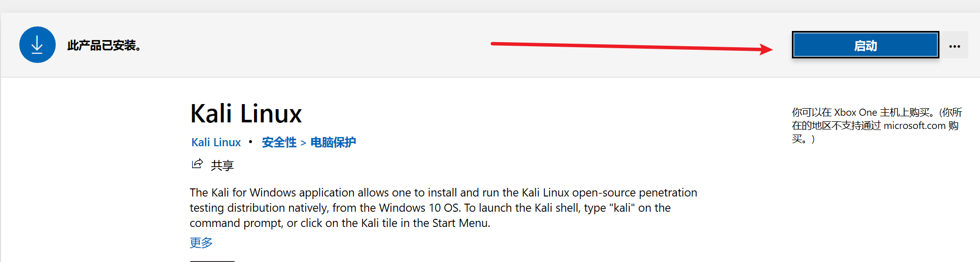This screenshot has height=262, width=980.
Task: Click the tab underline below 更多
Action: click(212, 260)
